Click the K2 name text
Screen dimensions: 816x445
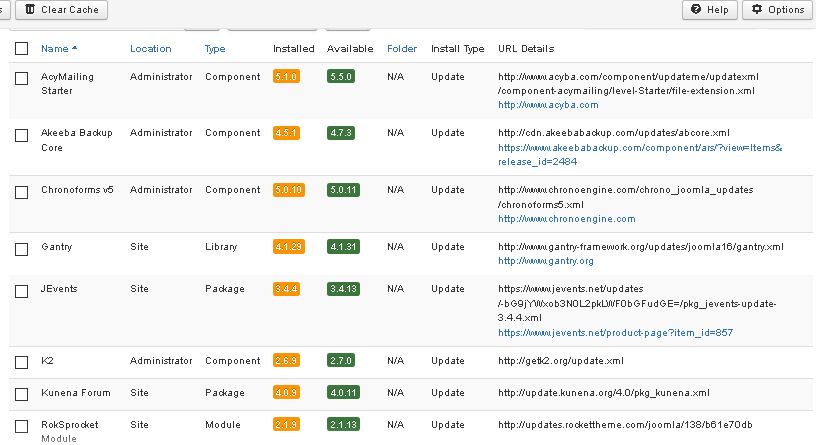click(x=47, y=360)
